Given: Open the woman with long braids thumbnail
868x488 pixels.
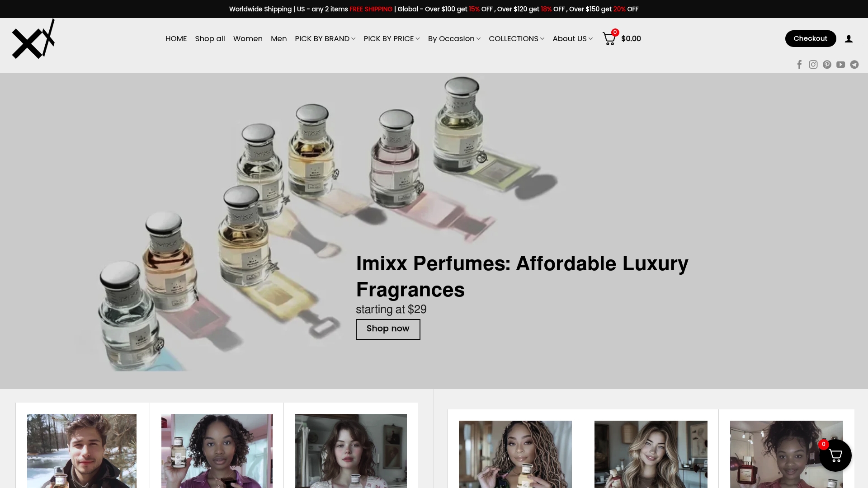Looking at the screenshot, I should (515, 454).
